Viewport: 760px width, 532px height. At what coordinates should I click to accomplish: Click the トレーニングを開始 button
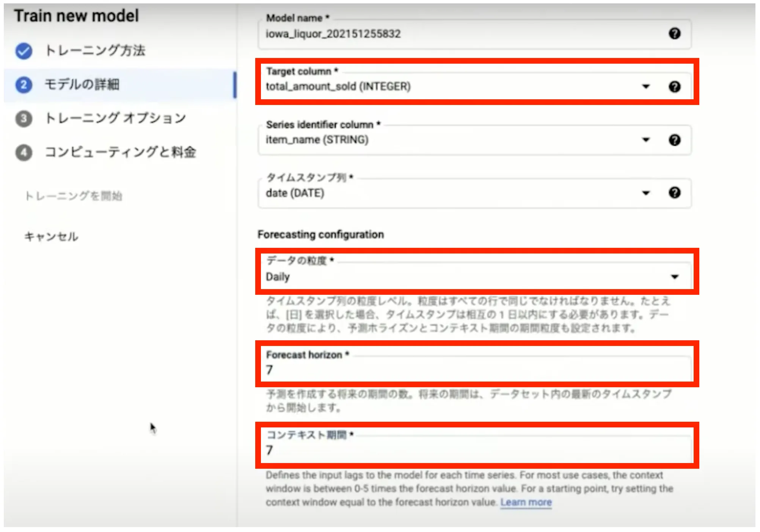coord(73,196)
